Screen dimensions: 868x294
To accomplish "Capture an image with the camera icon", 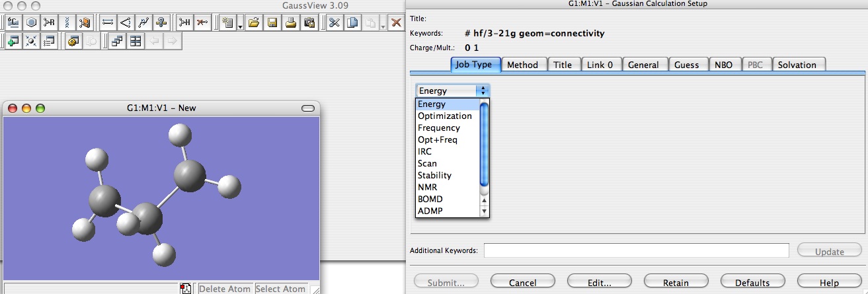I will click(309, 22).
